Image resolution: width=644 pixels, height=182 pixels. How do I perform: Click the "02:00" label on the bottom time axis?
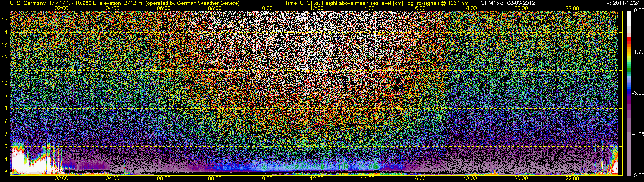[61, 179]
